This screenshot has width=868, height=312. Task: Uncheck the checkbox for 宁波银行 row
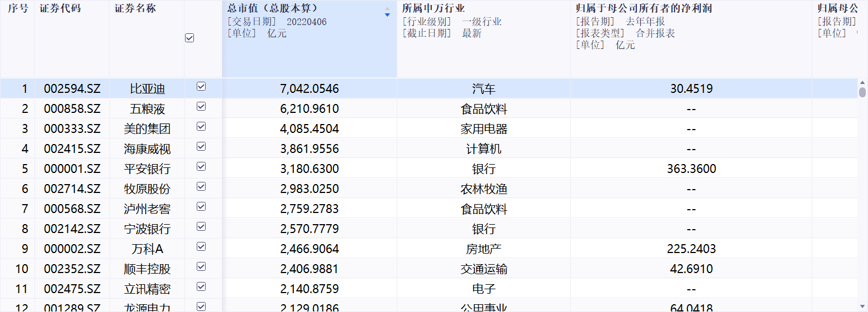201,226
